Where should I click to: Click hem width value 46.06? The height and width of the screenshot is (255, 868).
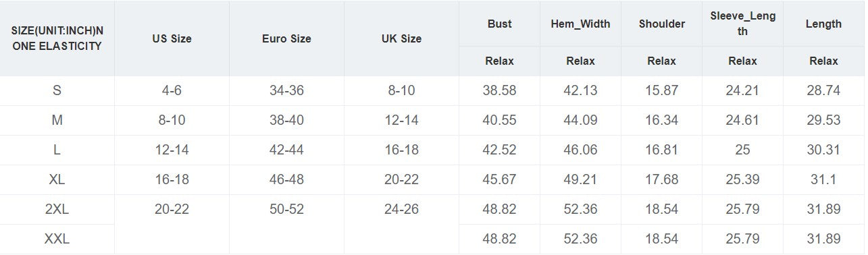[580, 150]
